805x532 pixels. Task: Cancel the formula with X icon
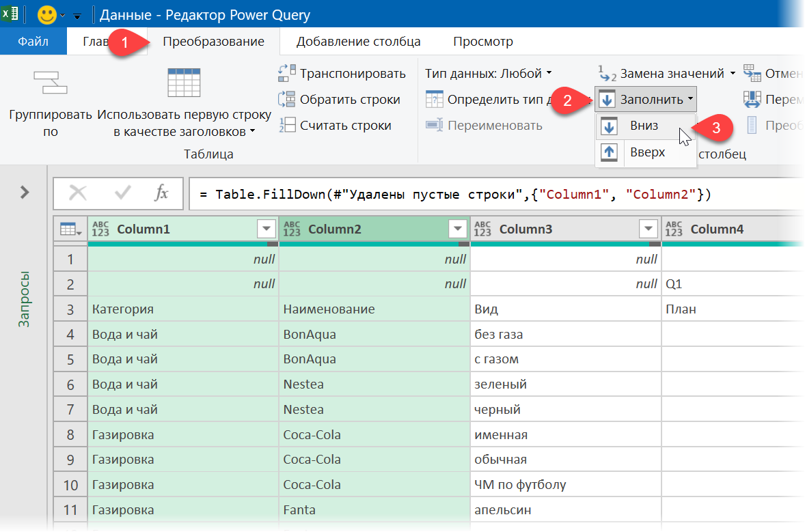coord(77,193)
